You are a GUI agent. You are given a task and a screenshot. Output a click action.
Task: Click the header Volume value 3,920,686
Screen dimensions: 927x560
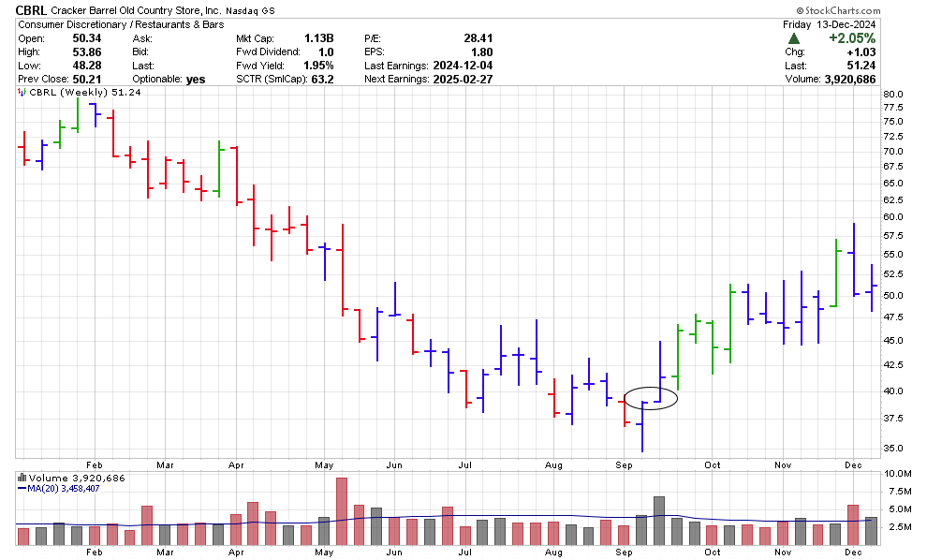click(850, 80)
